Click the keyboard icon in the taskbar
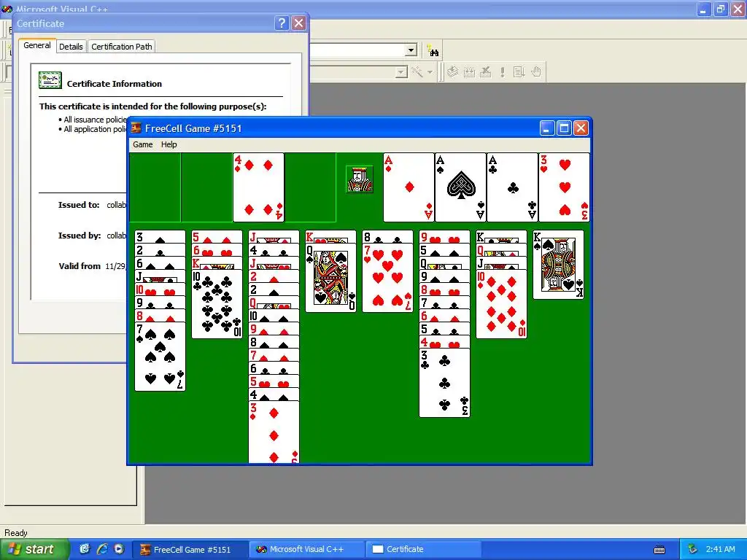The height and width of the screenshot is (560, 747). [x=659, y=550]
